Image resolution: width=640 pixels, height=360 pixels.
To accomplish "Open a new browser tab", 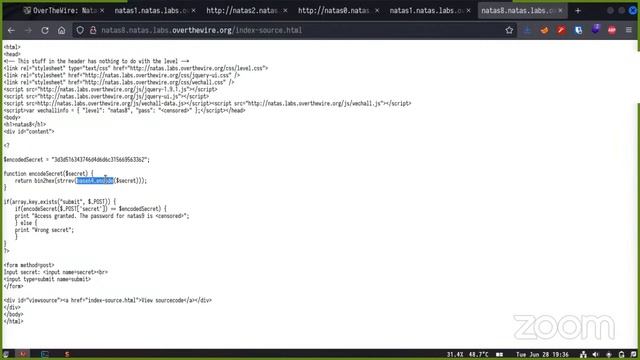I will tap(578, 11).
